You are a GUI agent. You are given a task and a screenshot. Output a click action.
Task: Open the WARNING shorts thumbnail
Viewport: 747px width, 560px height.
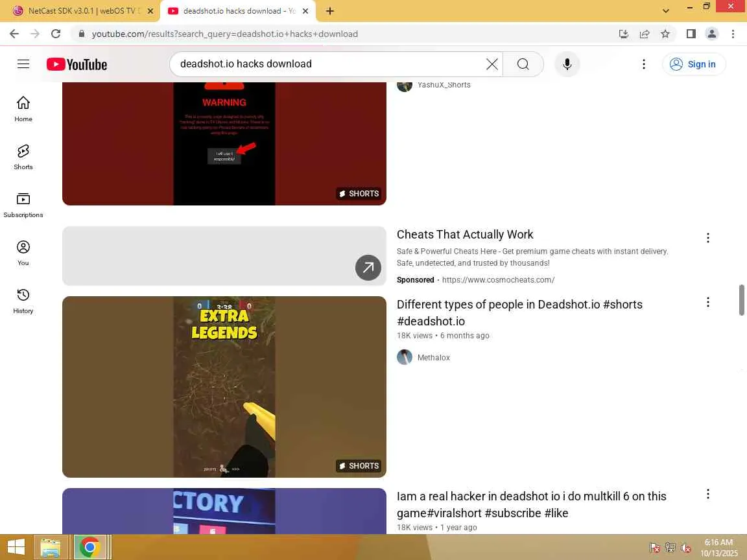(x=224, y=143)
